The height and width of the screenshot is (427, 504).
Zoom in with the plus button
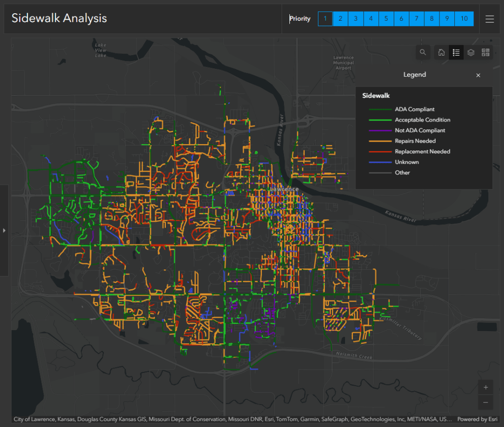pos(485,388)
